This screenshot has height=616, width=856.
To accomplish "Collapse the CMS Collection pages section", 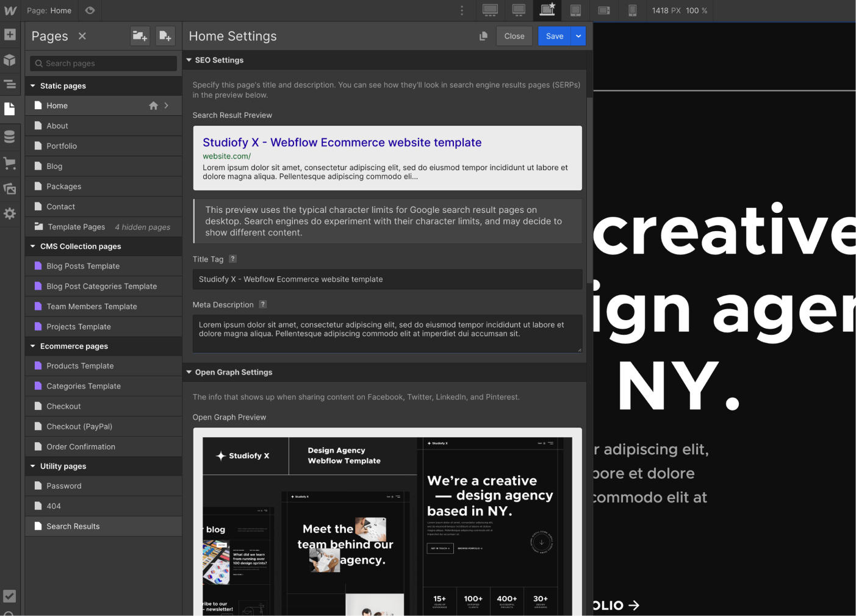I will (33, 246).
